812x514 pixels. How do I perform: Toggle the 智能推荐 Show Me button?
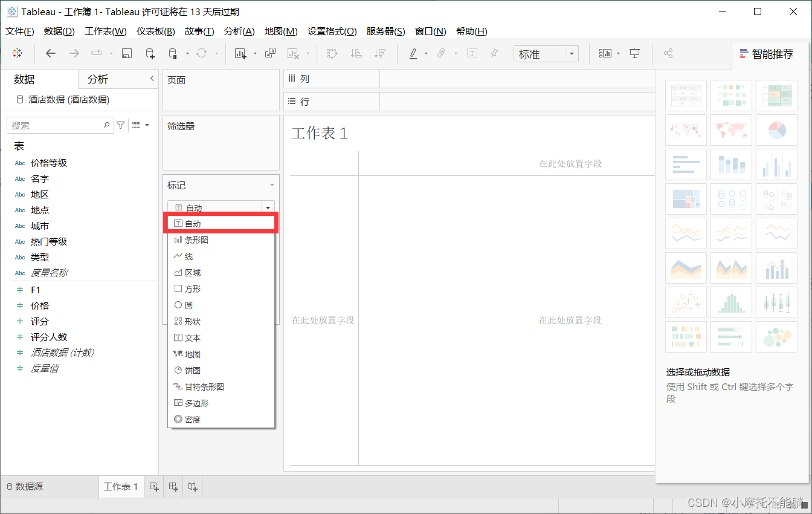tap(770, 54)
